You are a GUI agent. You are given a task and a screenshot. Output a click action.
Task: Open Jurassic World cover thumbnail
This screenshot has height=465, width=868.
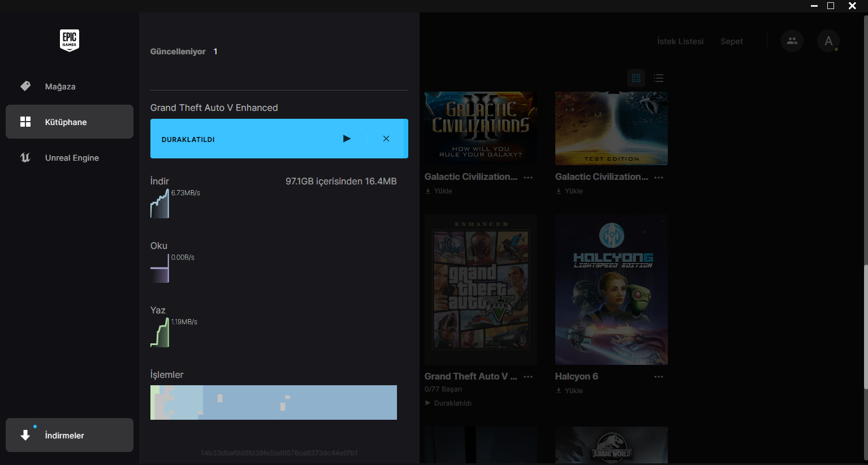(611, 445)
